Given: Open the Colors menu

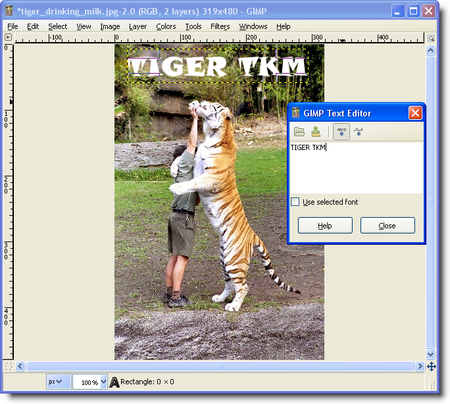Looking at the screenshot, I should tap(166, 26).
